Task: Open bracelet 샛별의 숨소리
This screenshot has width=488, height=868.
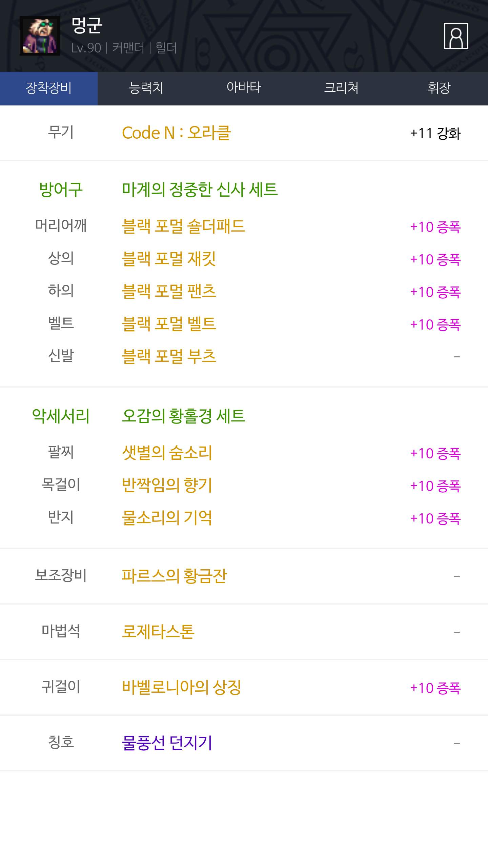Action: click(167, 453)
